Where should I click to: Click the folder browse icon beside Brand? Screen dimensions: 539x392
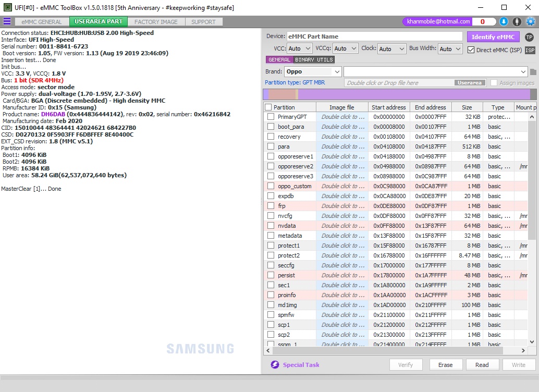(x=533, y=72)
